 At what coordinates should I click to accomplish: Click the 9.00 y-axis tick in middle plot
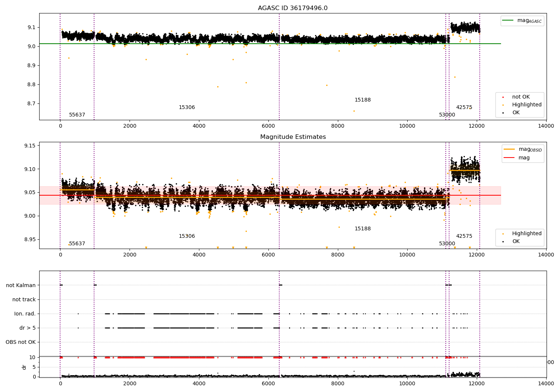30,216
